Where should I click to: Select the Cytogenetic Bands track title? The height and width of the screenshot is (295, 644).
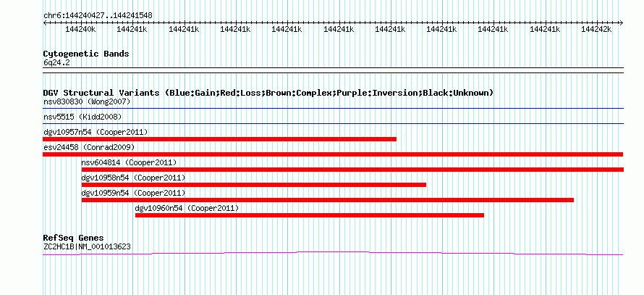pyautogui.click(x=86, y=54)
